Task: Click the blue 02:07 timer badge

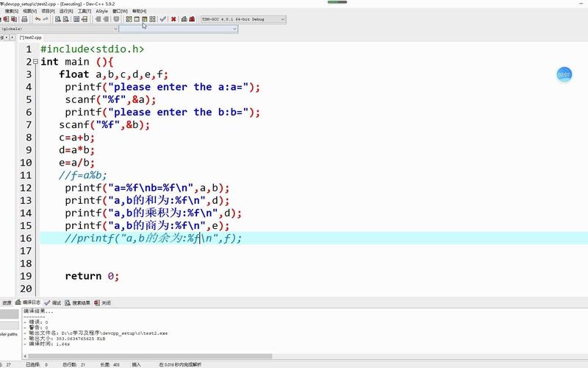Action: (564, 74)
